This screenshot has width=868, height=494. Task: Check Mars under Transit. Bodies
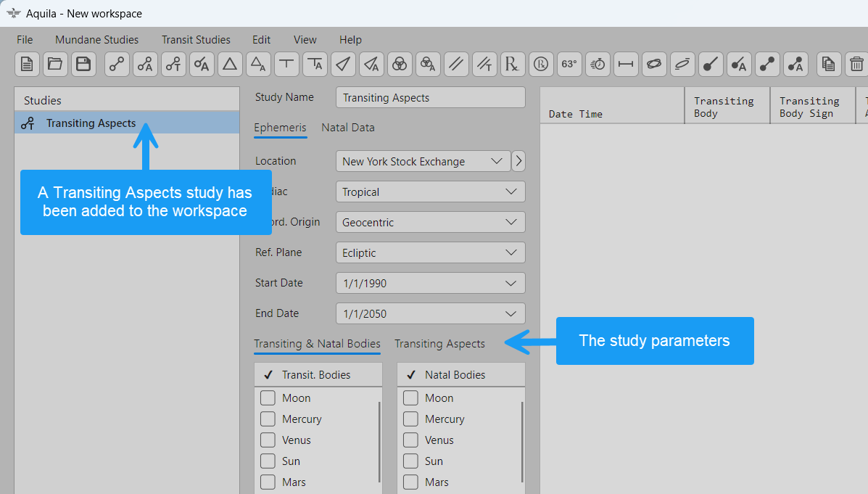(x=268, y=482)
